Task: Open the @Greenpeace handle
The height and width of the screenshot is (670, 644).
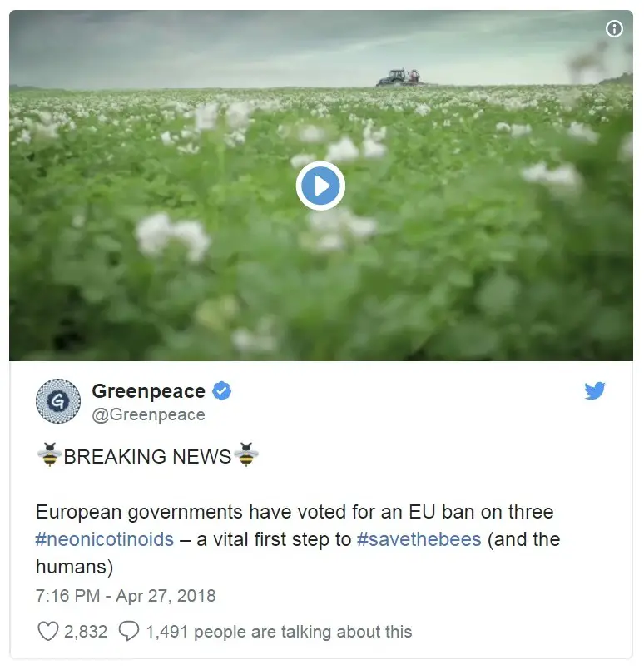Action: click(x=149, y=414)
